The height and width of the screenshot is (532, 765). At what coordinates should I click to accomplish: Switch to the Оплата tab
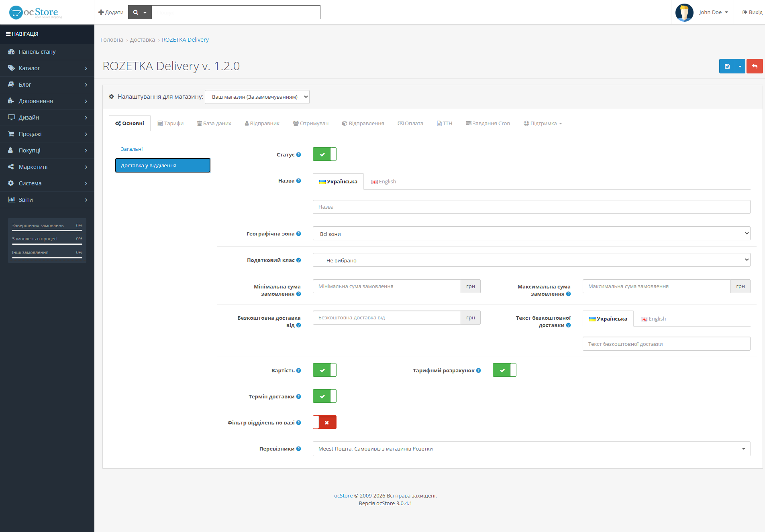point(410,123)
